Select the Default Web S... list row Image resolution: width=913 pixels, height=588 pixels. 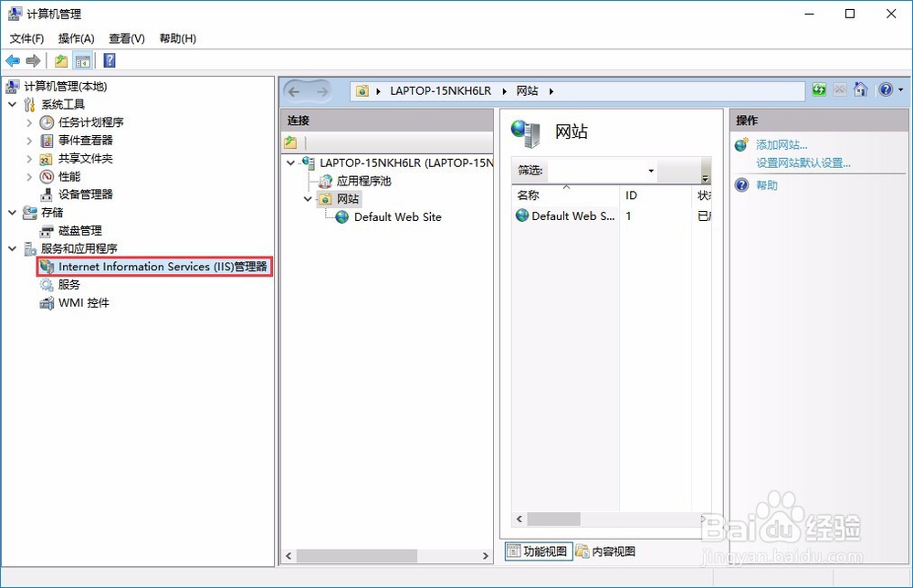tap(612, 216)
